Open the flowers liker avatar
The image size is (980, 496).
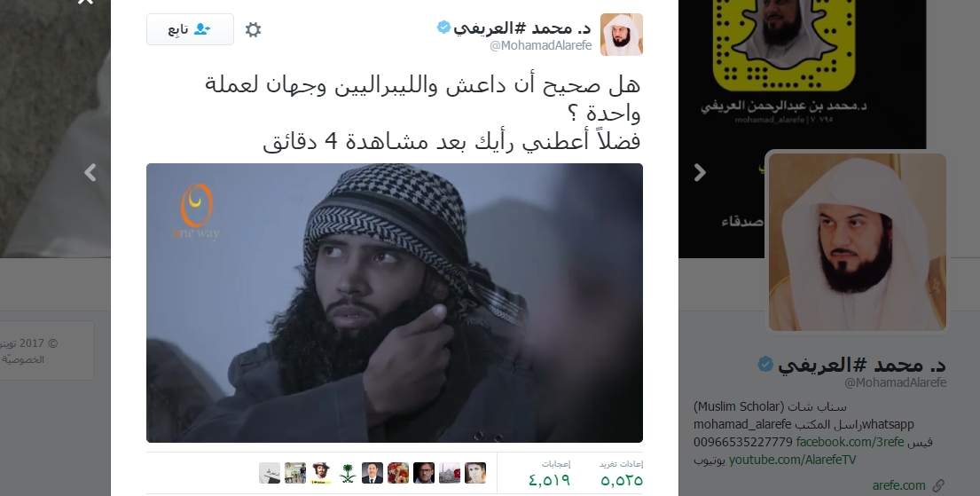(398, 473)
